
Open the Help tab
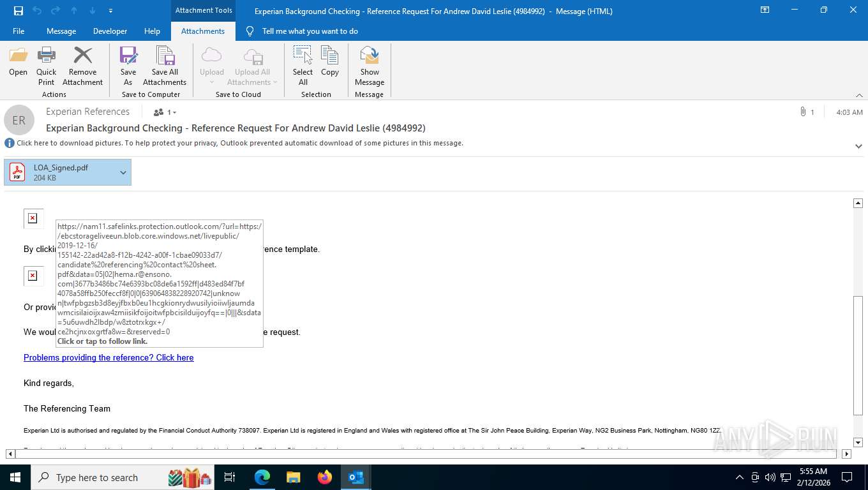pyautogui.click(x=152, y=31)
